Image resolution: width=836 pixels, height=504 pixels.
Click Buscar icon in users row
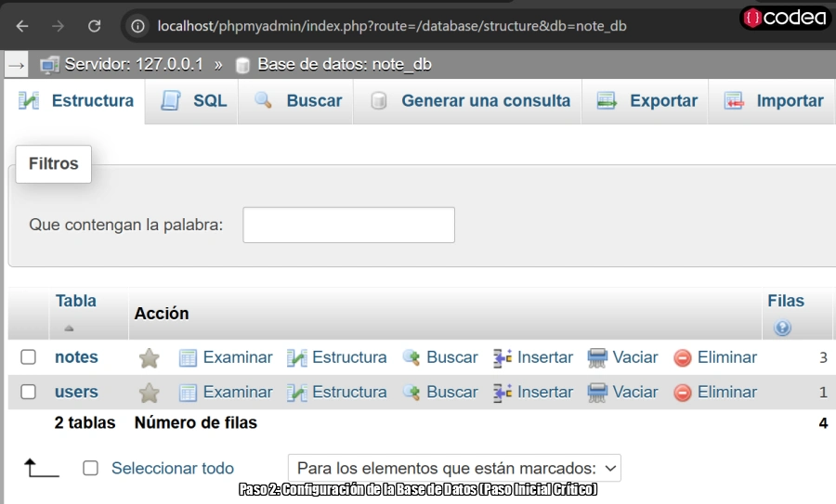411,393
